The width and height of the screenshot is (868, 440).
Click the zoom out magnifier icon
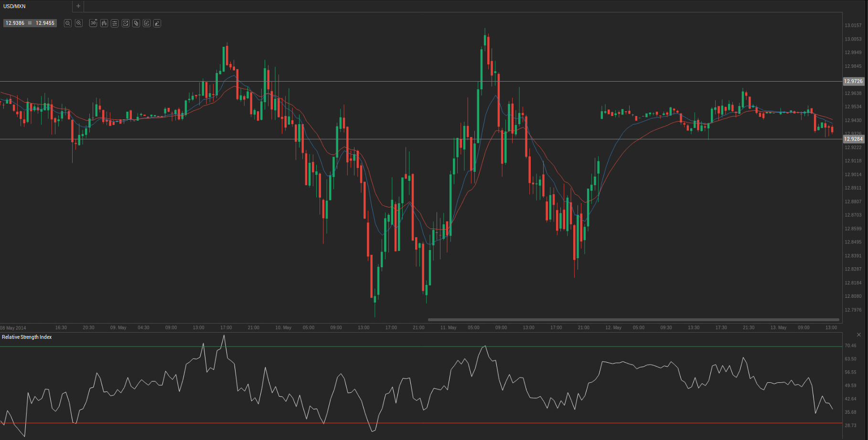click(68, 23)
